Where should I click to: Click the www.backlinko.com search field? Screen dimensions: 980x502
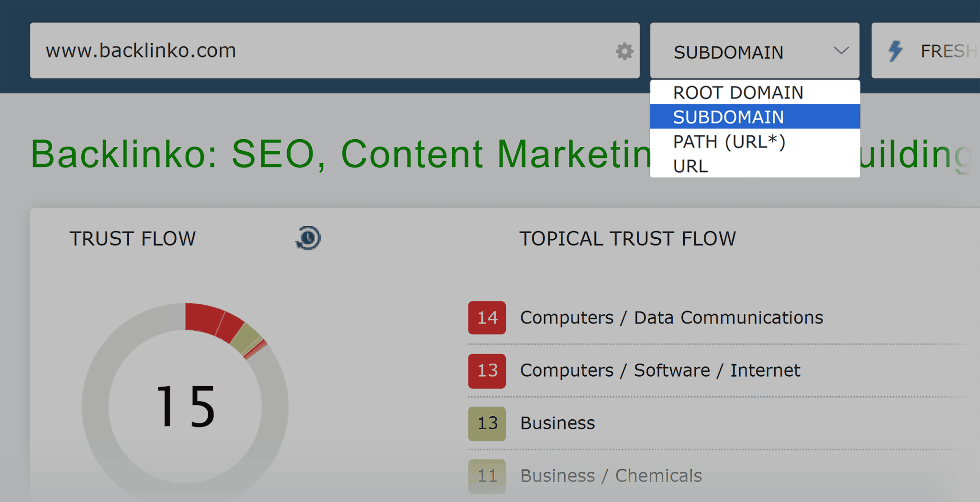335,50
